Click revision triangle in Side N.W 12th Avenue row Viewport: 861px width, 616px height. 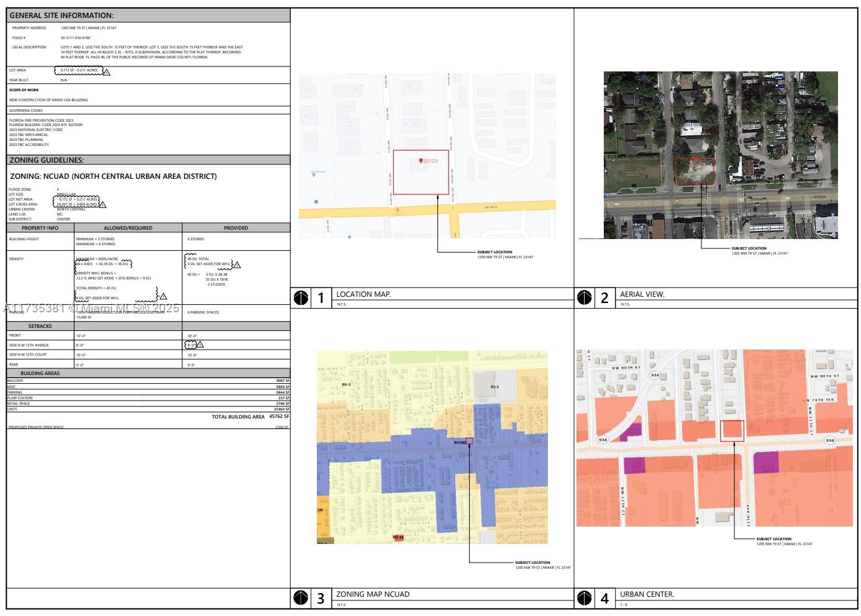pos(200,345)
